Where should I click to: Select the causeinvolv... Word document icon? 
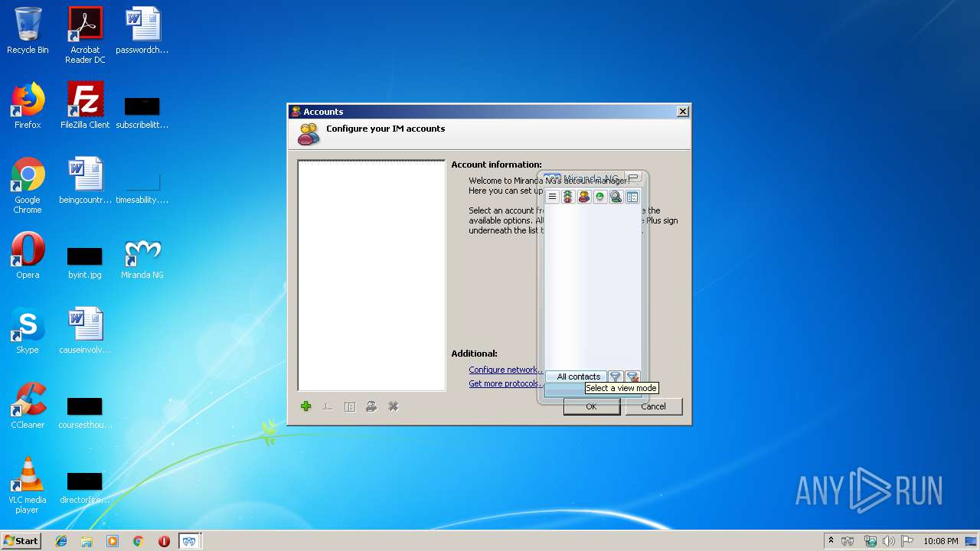pyautogui.click(x=85, y=331)
